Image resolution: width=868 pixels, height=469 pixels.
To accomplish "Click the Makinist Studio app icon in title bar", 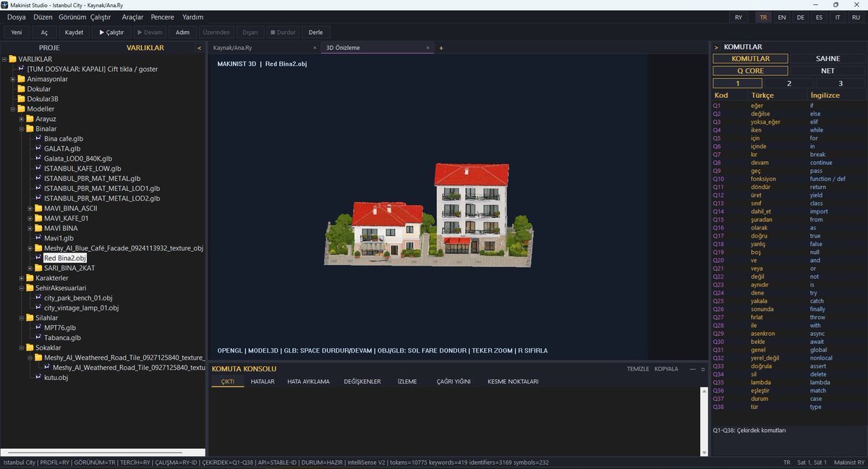I will coord(6,4).
